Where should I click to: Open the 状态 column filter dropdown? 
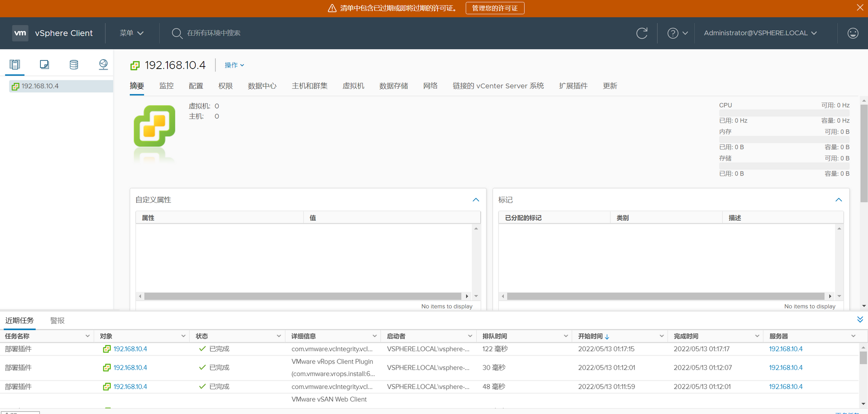[x=279, y=336]
